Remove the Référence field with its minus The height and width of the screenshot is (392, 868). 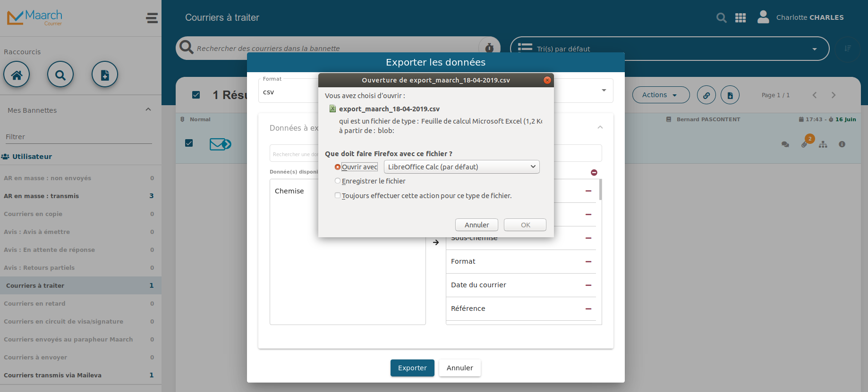pos(588,309)
